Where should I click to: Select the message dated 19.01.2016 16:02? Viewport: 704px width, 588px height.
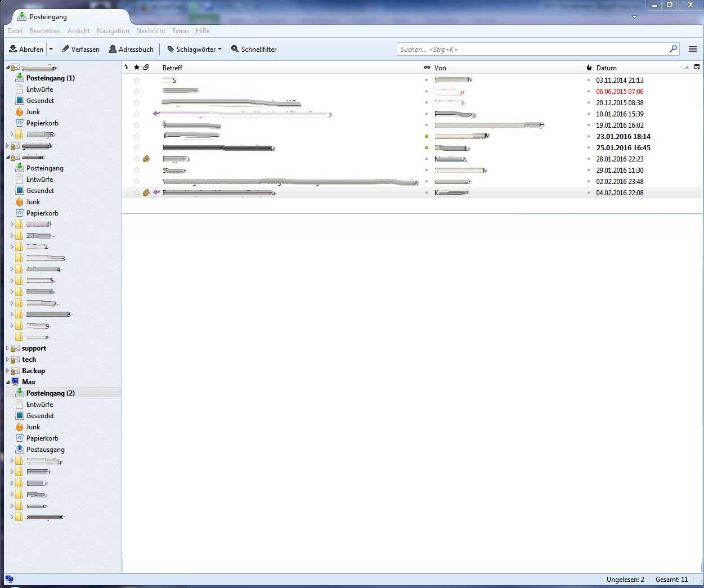pyautogui.click(x=412, y=125)
